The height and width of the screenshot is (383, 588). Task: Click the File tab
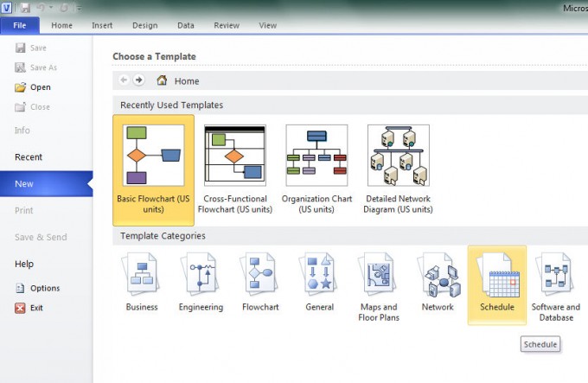tap(20, 26)
